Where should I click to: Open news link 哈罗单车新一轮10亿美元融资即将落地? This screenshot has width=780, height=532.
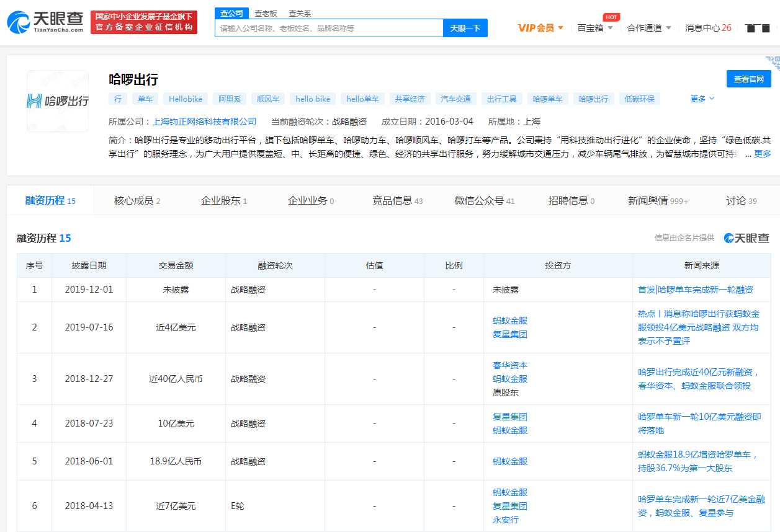(x=699, y=423)
